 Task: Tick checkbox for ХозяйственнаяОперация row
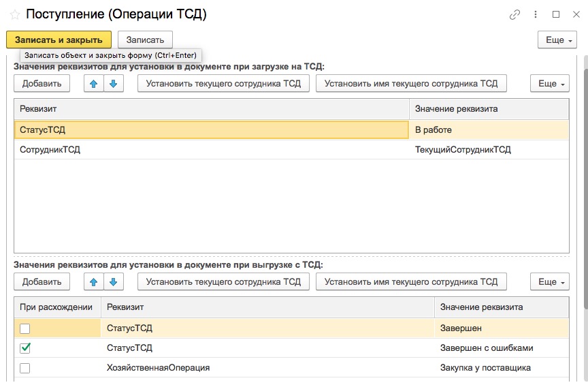[x=25, y=368]
